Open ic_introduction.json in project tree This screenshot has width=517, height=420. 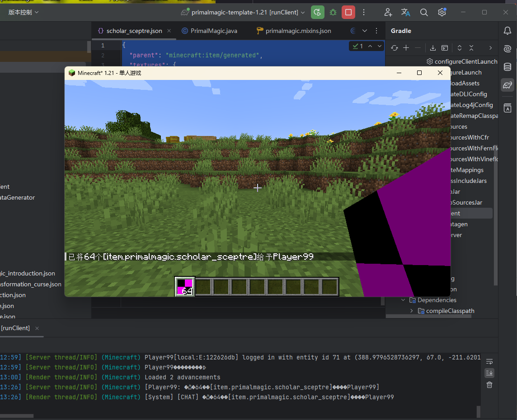pos(28,273)
